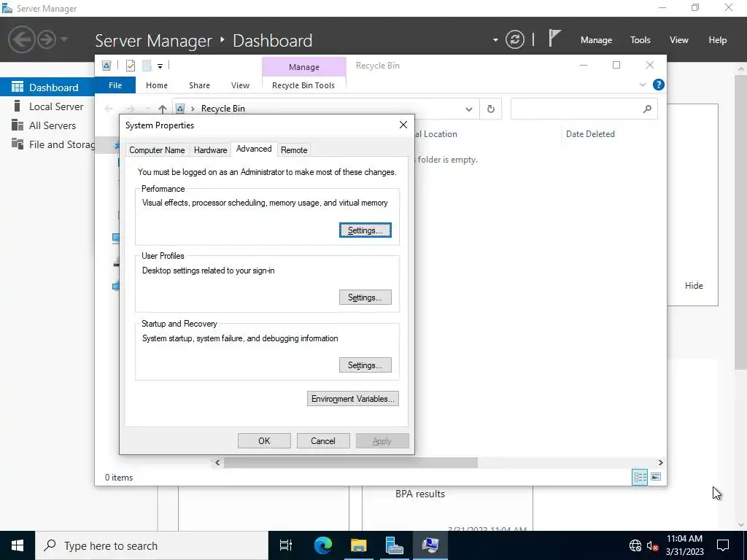Open Action Center notification icon
The width and height of the screenshot is (747, 560).
(723, 545)
